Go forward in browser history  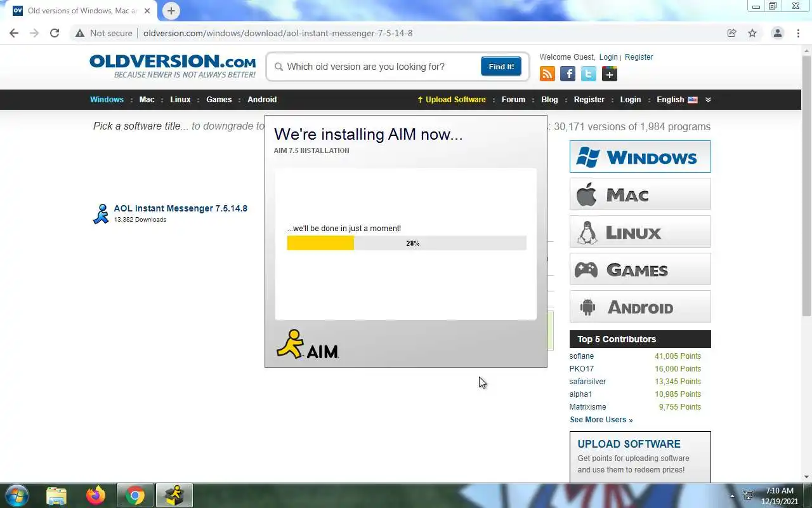click(34, 33)
